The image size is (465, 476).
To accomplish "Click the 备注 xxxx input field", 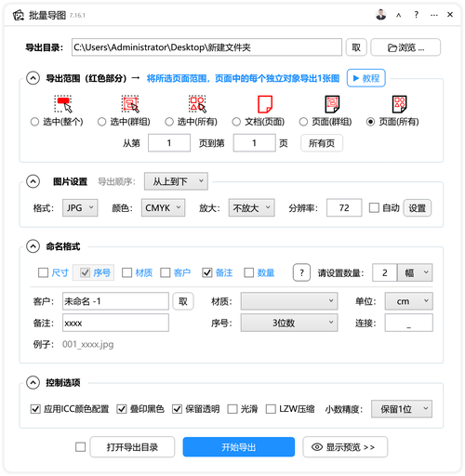I will 115,323.
